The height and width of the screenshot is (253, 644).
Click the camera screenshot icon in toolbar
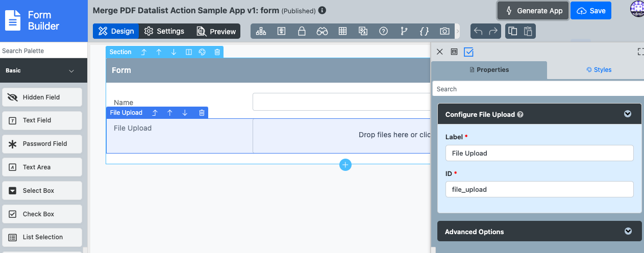[x=444, y=31]
